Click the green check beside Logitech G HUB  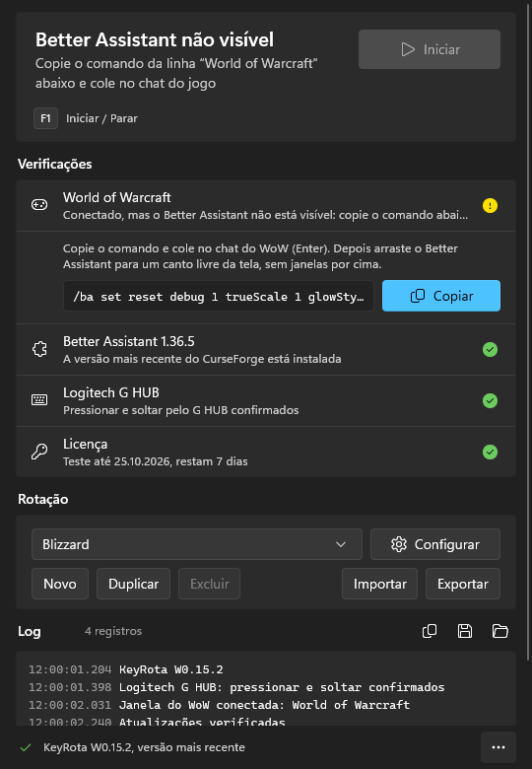[x=490, y=400]
